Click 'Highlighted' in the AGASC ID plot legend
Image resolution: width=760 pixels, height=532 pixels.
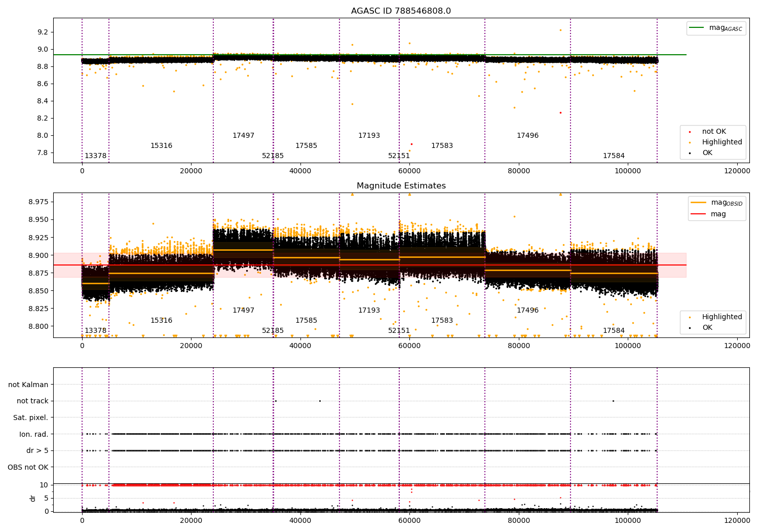click(x=722, y=142)
